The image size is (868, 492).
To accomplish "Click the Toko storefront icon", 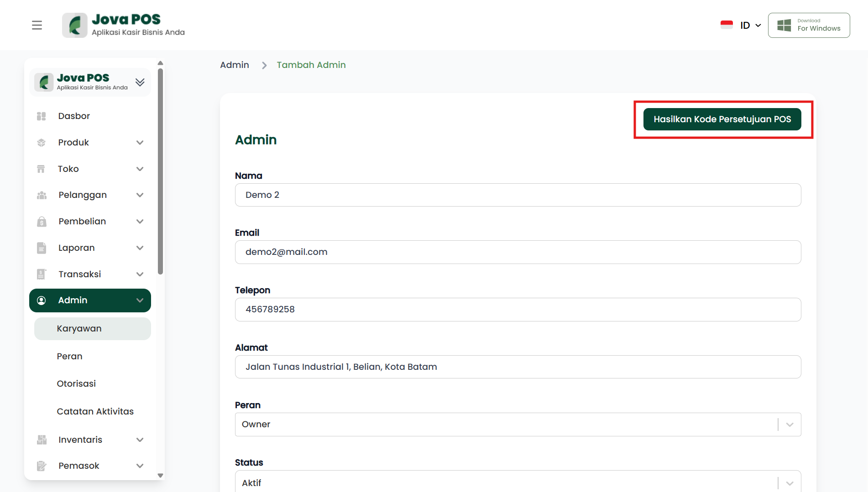I will click(x=41, y=169).
